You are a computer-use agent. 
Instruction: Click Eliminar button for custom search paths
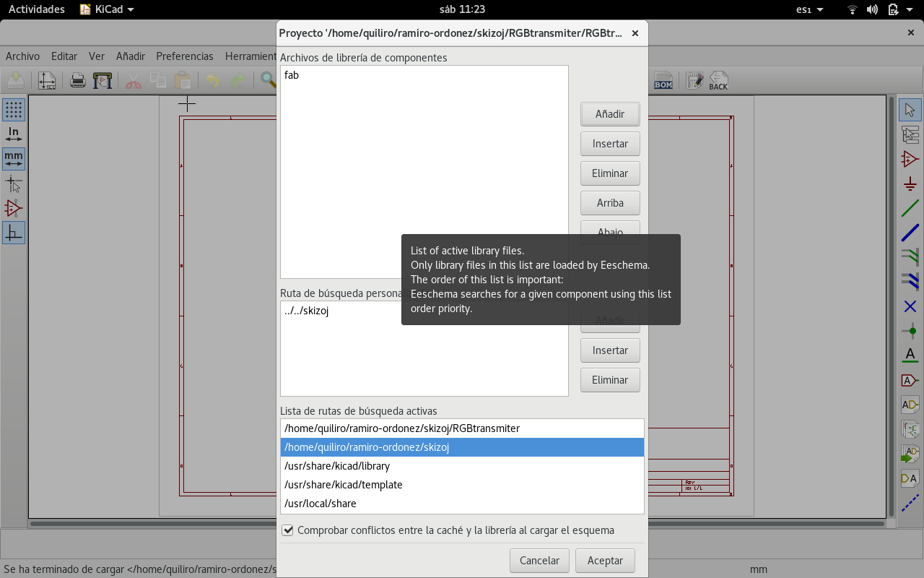tap(610, 380)
